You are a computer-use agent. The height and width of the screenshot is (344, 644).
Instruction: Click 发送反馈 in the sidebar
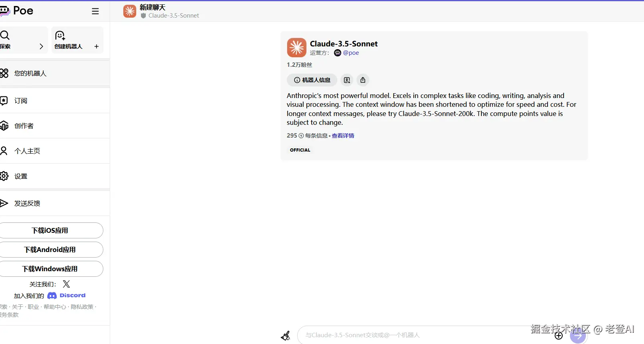pos(55,203)
